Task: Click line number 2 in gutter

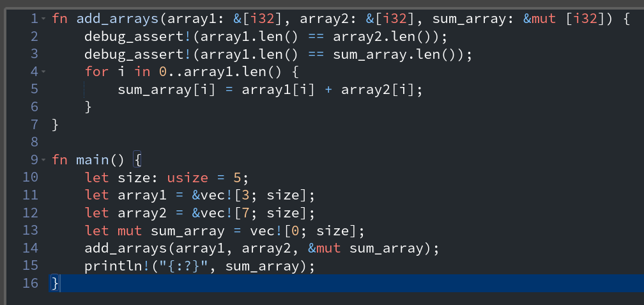Action: [x=34, y=36]
